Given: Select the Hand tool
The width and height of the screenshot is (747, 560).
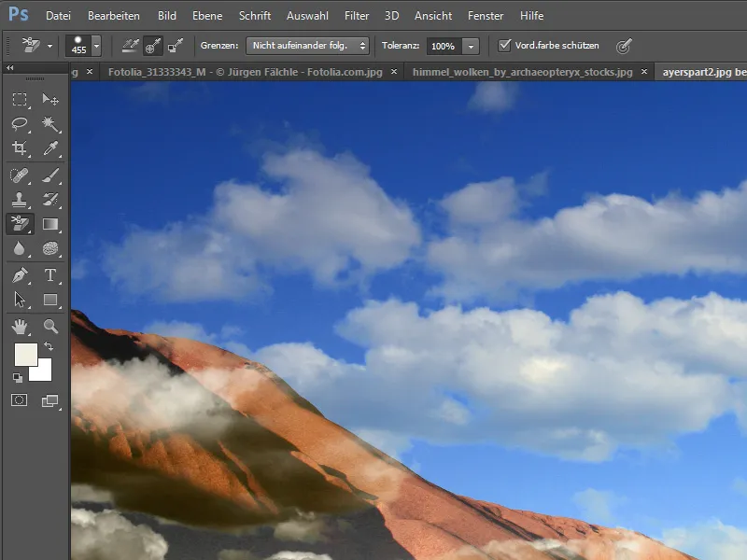Looking at the screenshot, I should tap(20, 327).
